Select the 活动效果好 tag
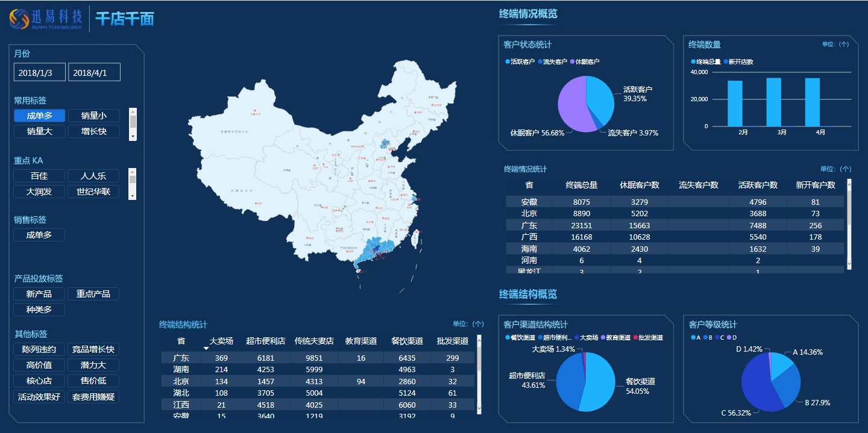 tap(39, 397)
